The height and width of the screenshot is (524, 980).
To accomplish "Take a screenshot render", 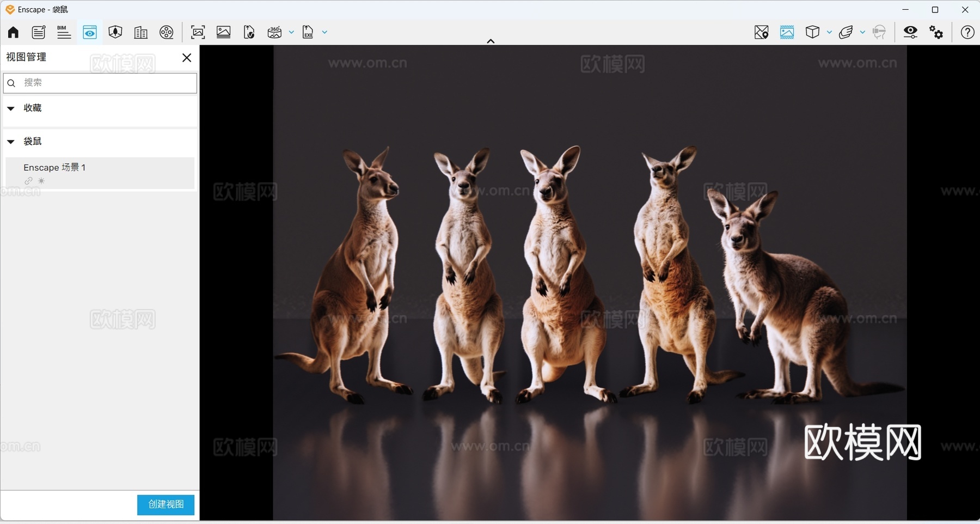I will tap(198, 32).
